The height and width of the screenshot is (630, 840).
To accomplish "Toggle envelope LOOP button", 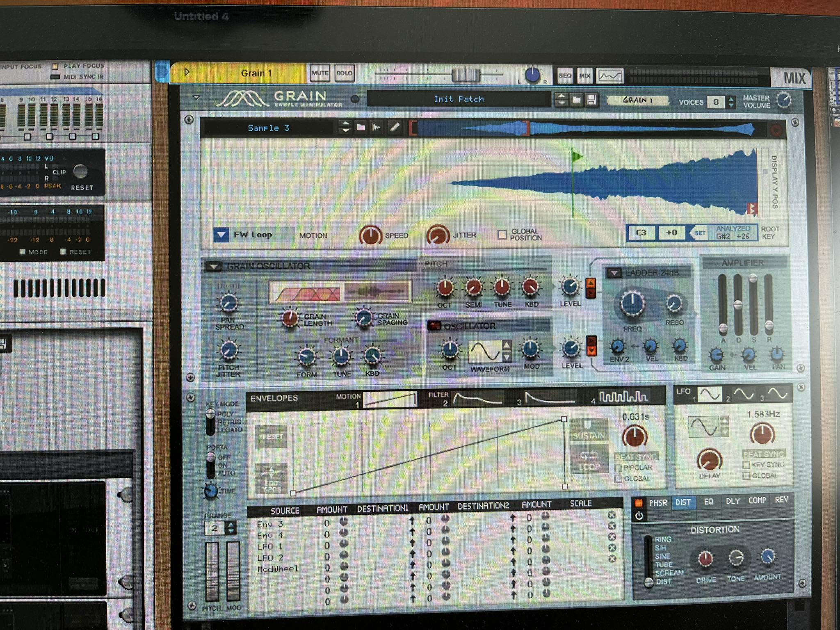I will [x=589, y=459].
